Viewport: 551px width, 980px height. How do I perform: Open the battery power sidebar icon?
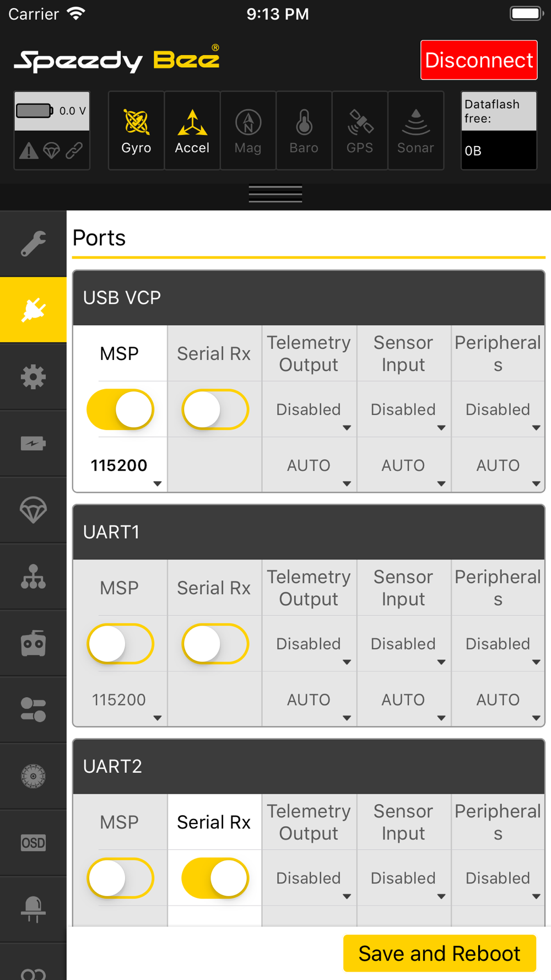[33, 444]
